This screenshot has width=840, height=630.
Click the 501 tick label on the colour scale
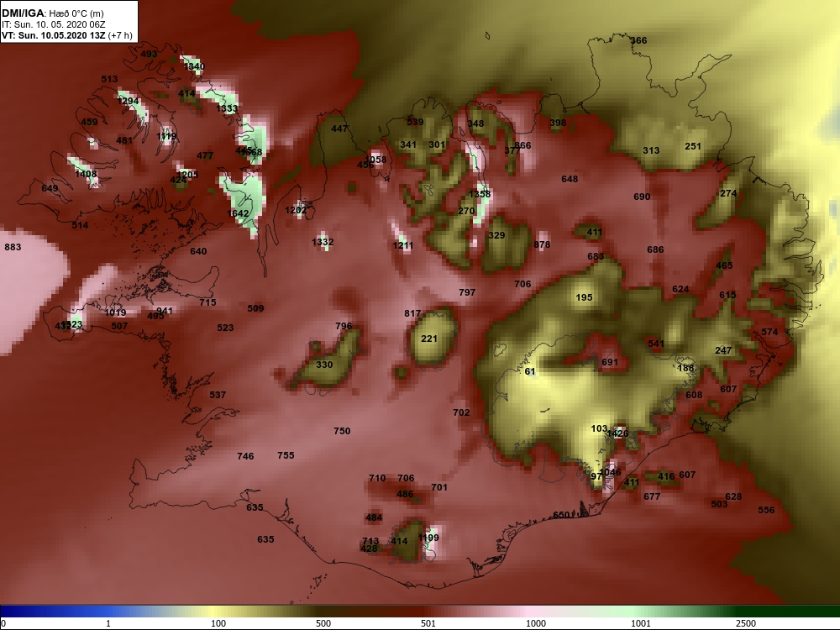click(x=428, y=623)
